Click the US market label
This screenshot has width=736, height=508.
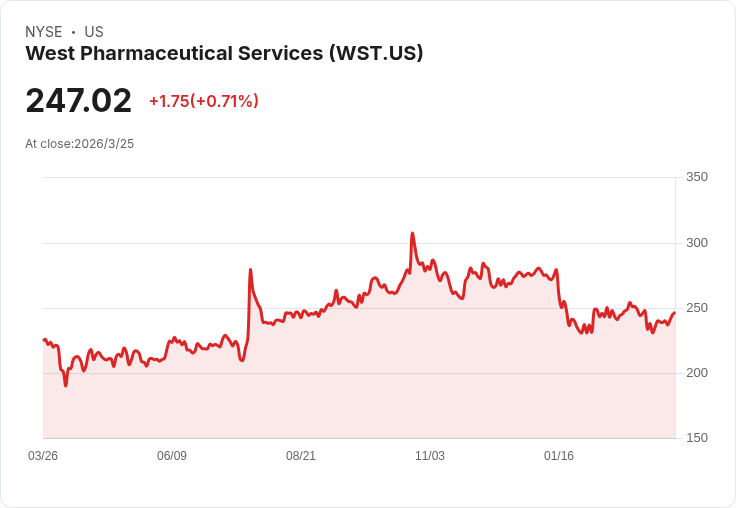94,32
